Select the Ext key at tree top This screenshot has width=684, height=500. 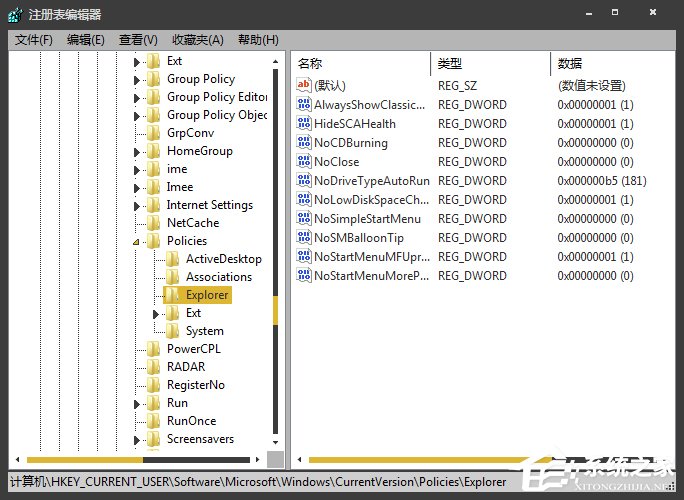pyautogui.click(x=174, y=61)
